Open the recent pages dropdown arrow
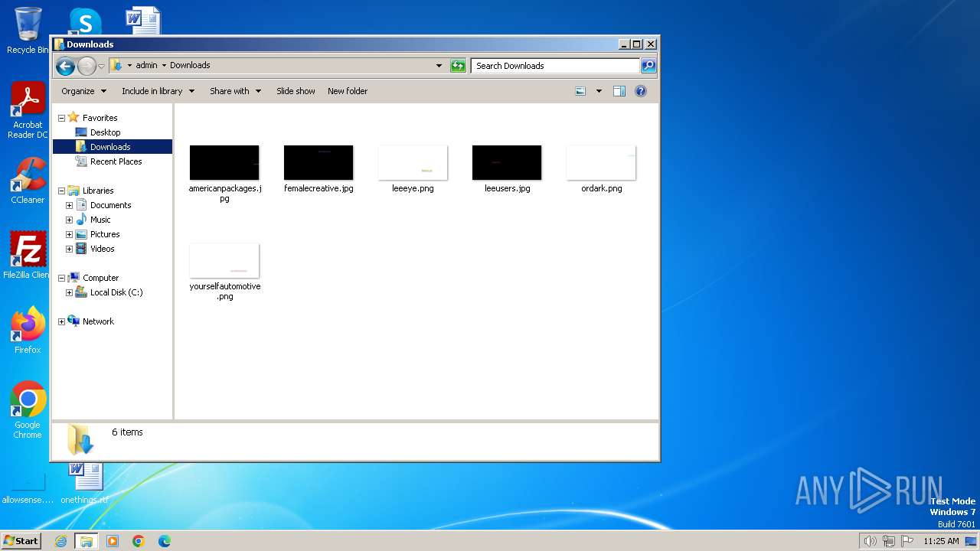Image resolution: width=980 pixels, height=551 pixels. [x=101, y=67]
